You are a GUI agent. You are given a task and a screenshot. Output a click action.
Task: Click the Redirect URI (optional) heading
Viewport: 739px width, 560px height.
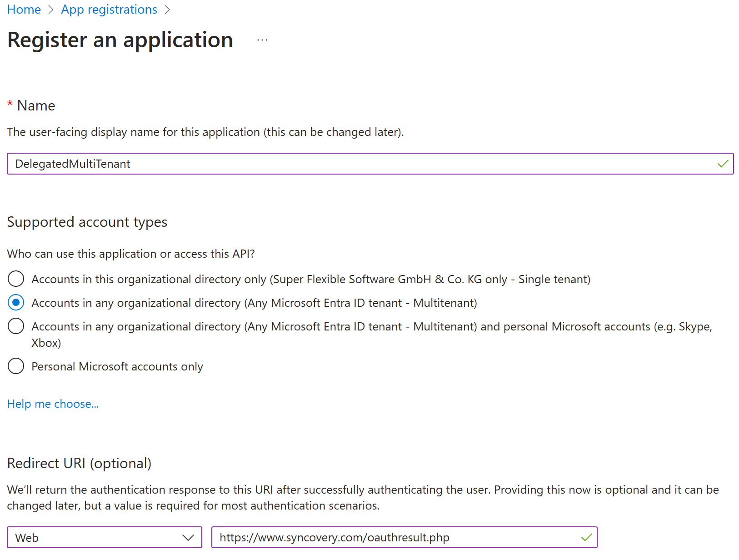pos(79,463)
